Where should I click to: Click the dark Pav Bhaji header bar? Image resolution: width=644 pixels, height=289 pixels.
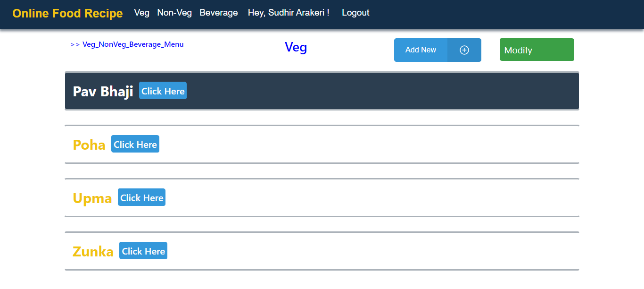pos(322,91)
